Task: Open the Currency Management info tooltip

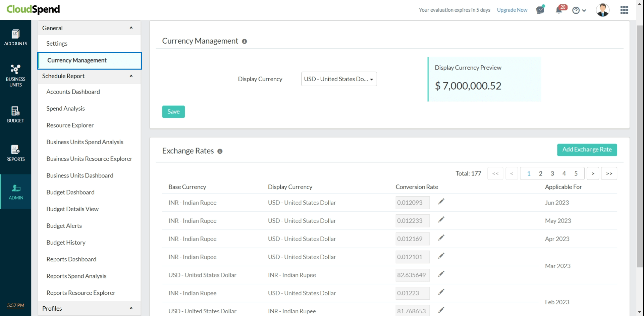Action: click(x=245, y=41)
